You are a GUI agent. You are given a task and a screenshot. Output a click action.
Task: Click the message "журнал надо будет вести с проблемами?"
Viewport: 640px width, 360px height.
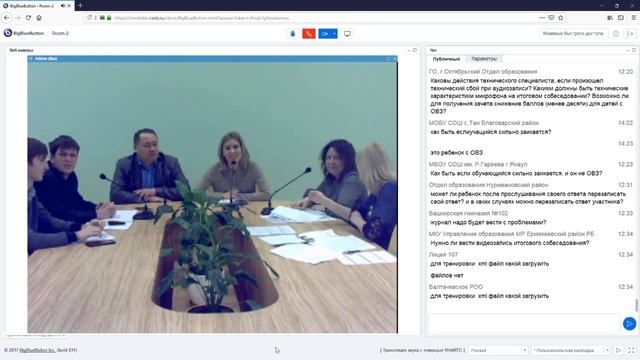pyautogui.click(x=488, y=222)
